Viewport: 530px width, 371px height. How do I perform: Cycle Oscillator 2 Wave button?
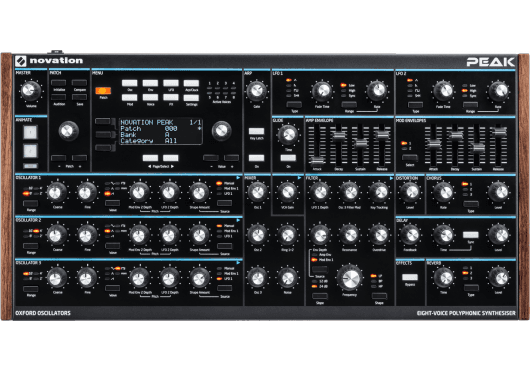tap(112, 246)
